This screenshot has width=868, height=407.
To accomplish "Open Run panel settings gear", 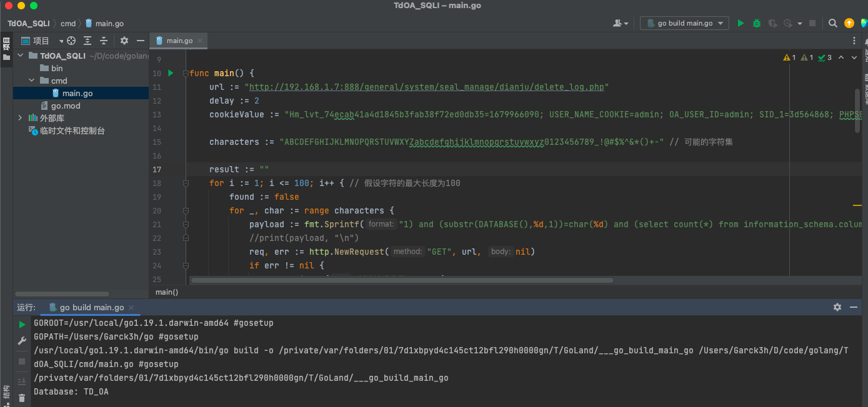I will coord(837,307).
